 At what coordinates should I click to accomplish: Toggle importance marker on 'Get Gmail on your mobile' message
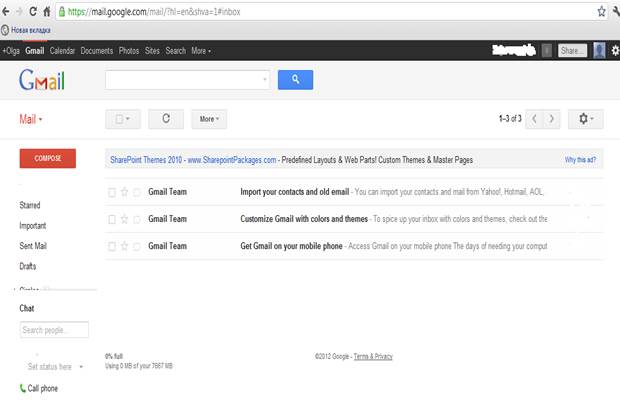tap(137, 246)
